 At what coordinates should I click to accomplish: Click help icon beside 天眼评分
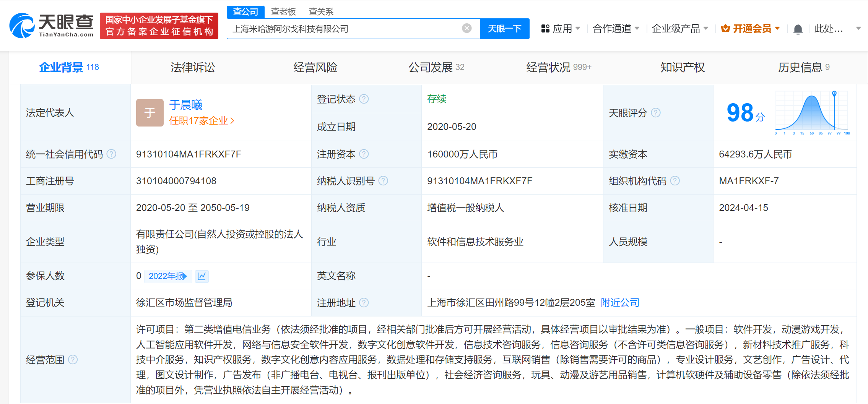[x=656, y=113]
